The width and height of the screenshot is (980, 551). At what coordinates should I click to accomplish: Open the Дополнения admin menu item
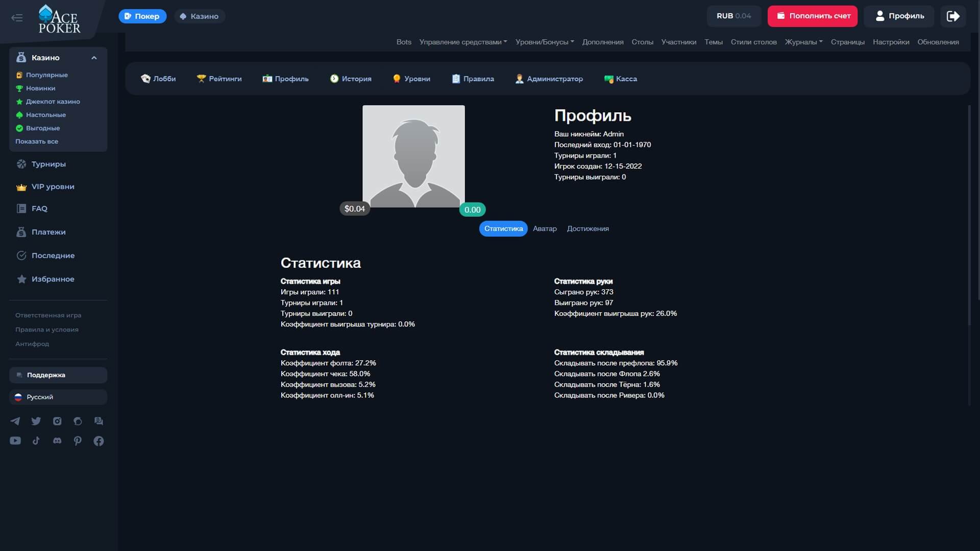[603, 42]
